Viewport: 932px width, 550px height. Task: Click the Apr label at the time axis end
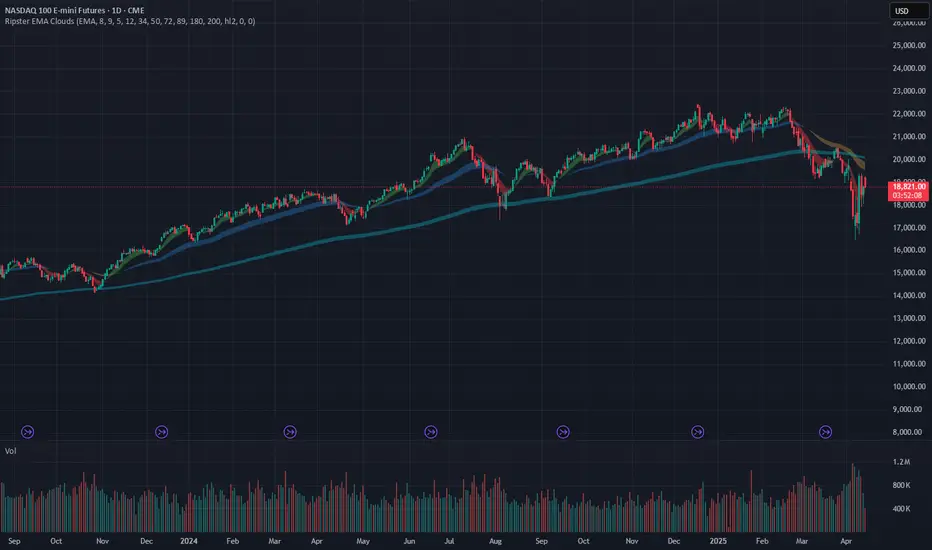pyautogui.click(x=846, y=541)
